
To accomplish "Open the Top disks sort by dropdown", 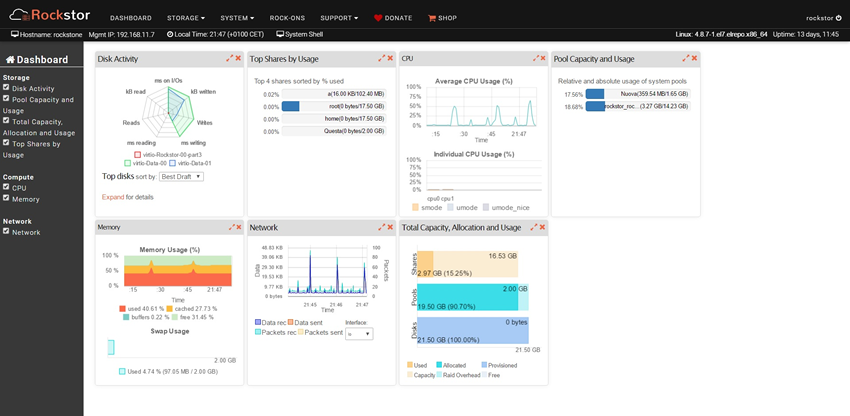I will point(181,176).
